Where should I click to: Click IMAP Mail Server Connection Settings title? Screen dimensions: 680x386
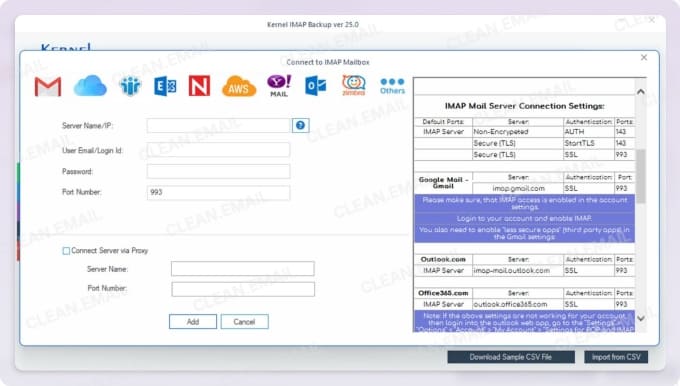coord(524,106)
